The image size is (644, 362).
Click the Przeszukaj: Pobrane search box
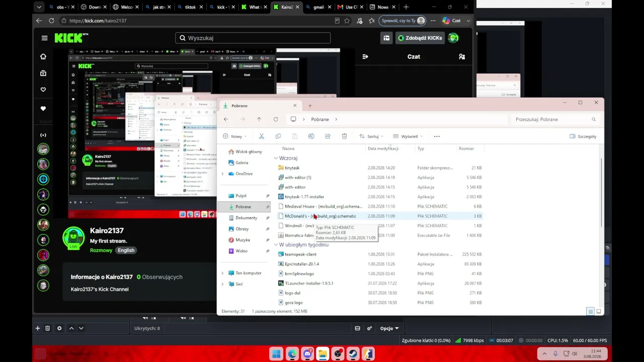click(556, 119)
